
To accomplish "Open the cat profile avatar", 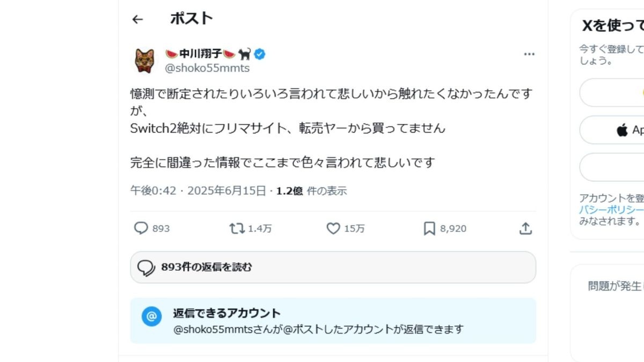I will (x=144, y=61).
